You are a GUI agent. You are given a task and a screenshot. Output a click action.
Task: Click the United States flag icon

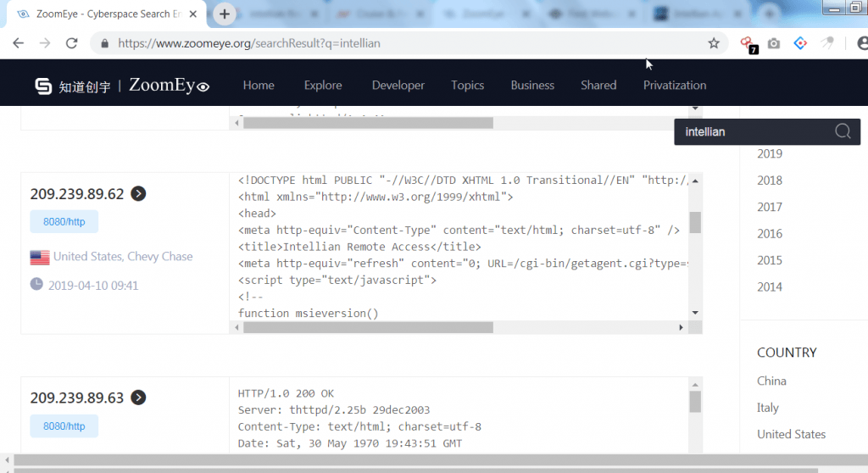click(x=40, y=257)
